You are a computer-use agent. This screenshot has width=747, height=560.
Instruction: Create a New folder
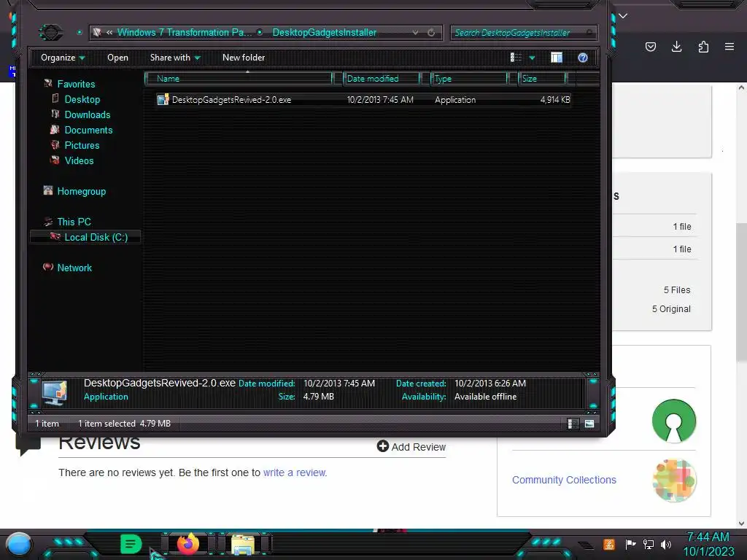[244, 58]
